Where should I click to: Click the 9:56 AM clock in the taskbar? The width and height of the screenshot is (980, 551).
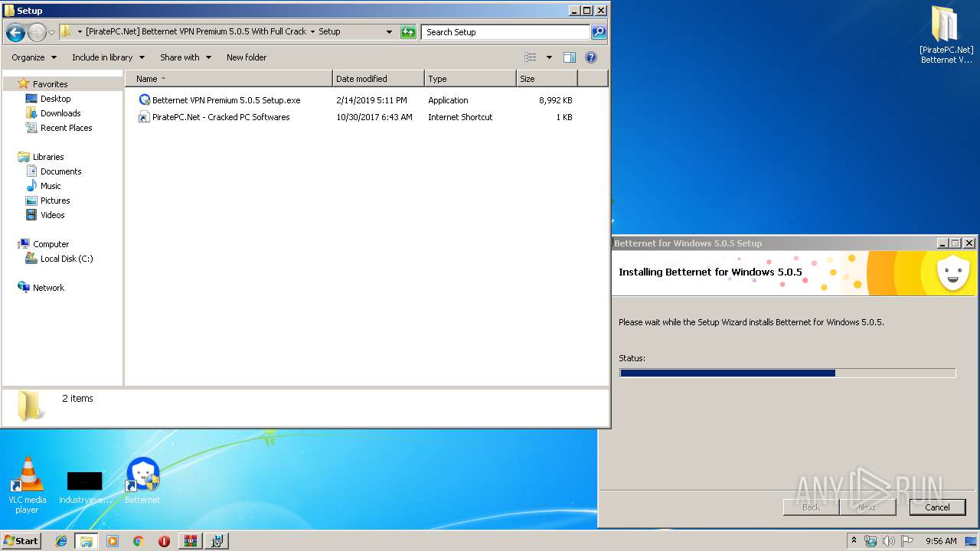[941, 541]
